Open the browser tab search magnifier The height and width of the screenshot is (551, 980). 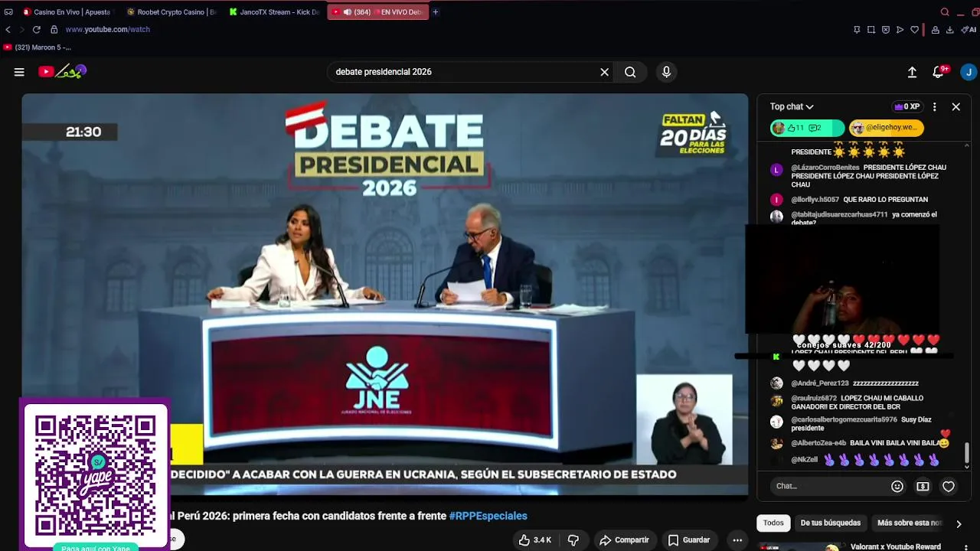[x=944, y=12]
